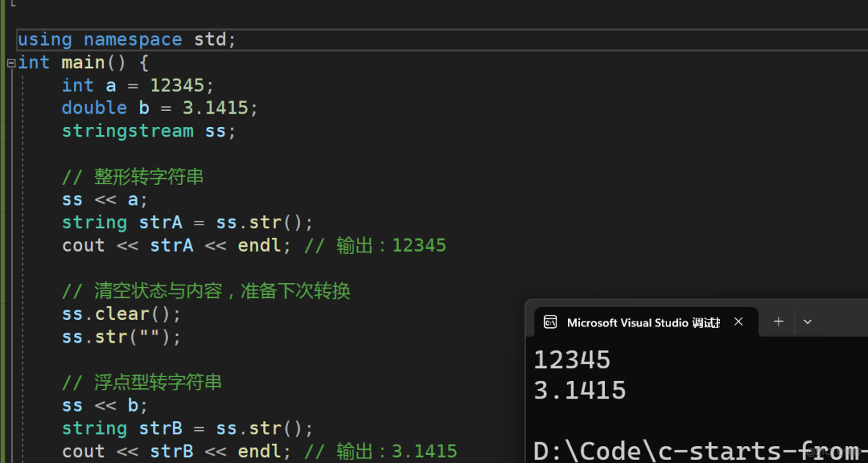
Task: Select the Microsoft Visual Studio 调试控制台 tab
Action: click(644, 321)
